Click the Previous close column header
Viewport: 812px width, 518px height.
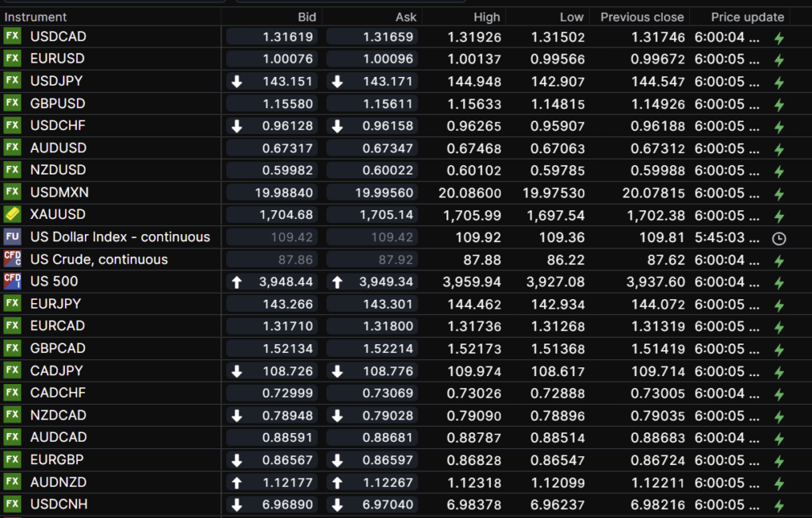click(x=642, y=17)
